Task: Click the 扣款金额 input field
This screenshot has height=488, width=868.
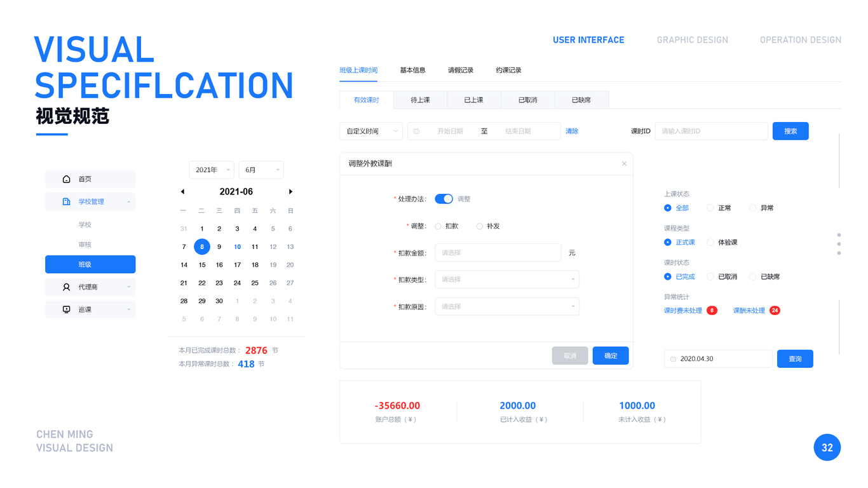Action: [498, 253]
